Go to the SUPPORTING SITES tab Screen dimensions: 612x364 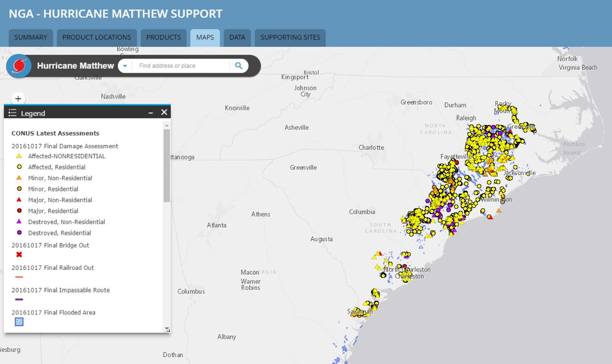pos(290,38)
